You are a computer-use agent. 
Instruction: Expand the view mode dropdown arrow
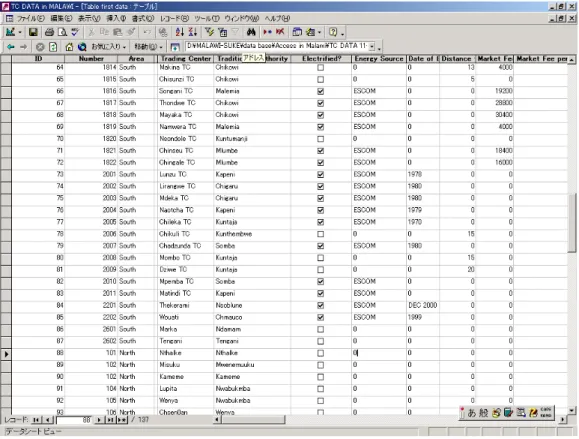click(x=20, y=32)
